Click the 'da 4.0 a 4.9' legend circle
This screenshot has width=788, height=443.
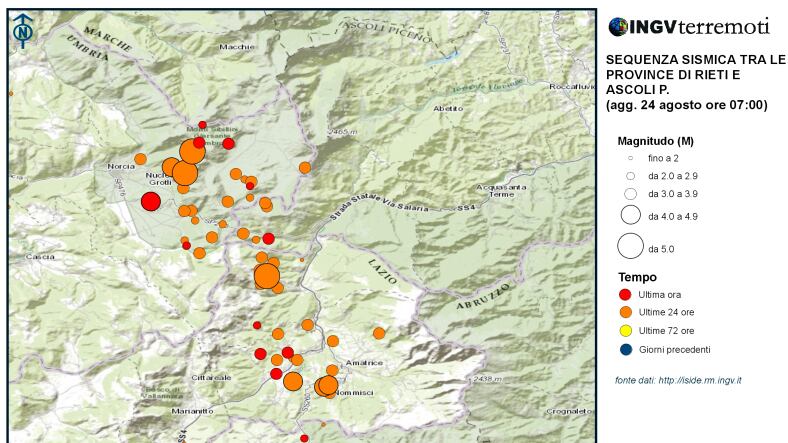pyautogui.click(x=630, y=215)
